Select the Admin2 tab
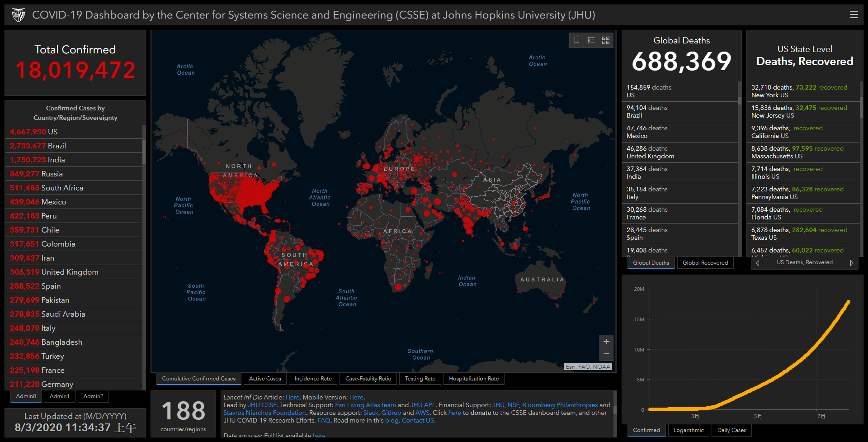This screenshot has height=442, width=868. [94, 396]
